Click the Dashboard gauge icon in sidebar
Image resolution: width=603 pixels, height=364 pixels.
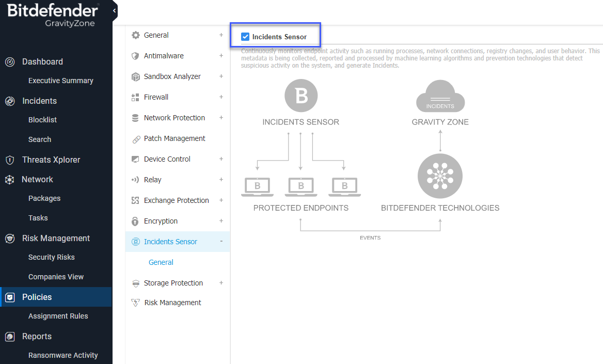click(x=10, y=62)
